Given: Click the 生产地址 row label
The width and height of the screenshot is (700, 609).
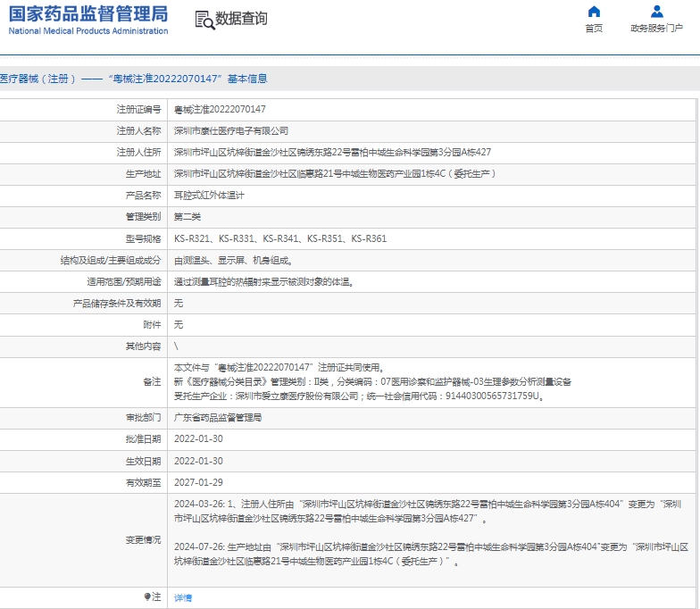Looking at the screenshot, I should [x=143, y=173].
